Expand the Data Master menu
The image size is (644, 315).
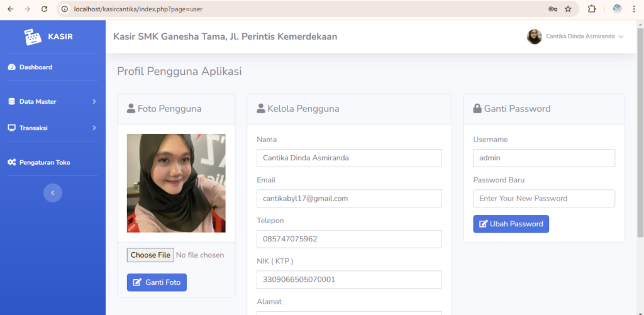tap(53, 101)
